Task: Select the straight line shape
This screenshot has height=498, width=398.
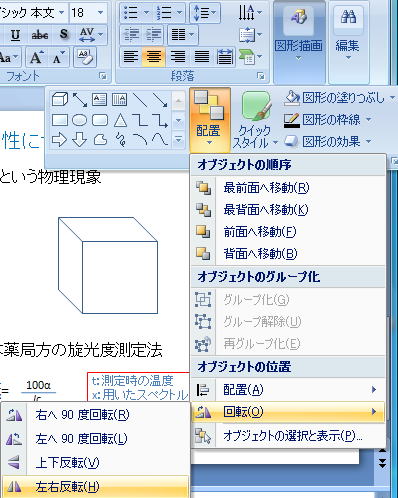Action: tap(140, 99)
